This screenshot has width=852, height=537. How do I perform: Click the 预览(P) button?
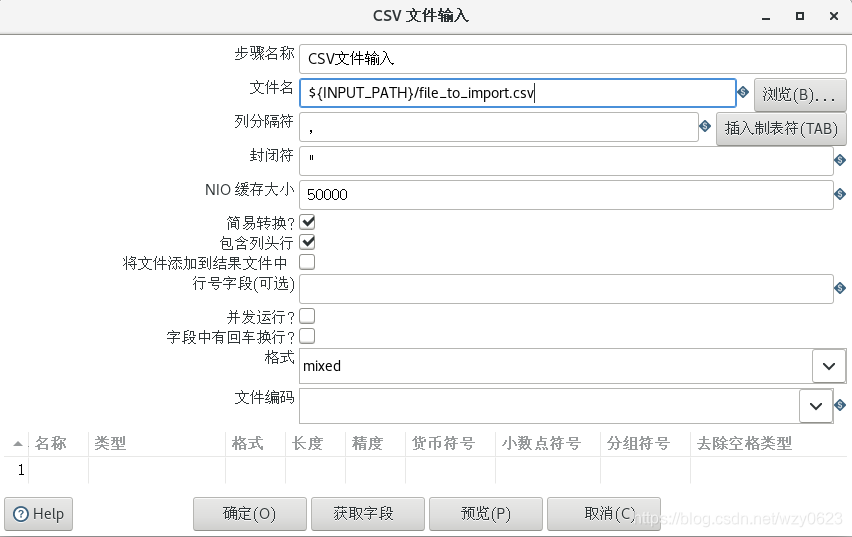point(486,514)
